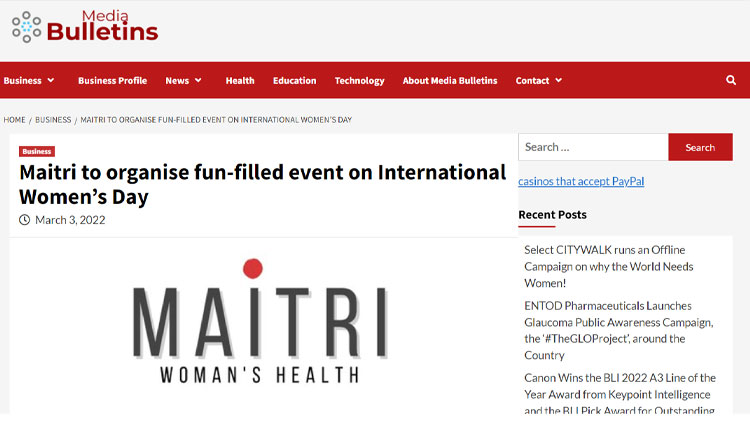The image size is (750, 423).
Task: Click the Media Bulletins logo
Action: [85, 27]
